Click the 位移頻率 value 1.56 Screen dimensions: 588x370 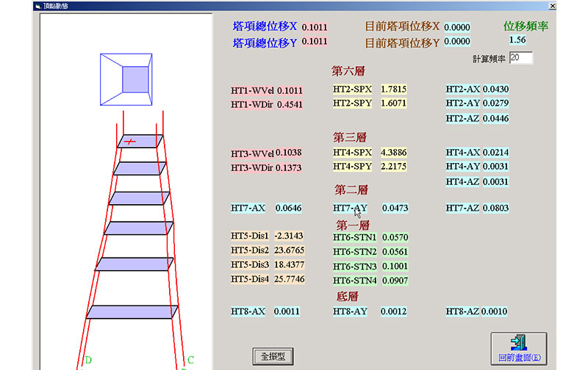[x=517, y=40]
